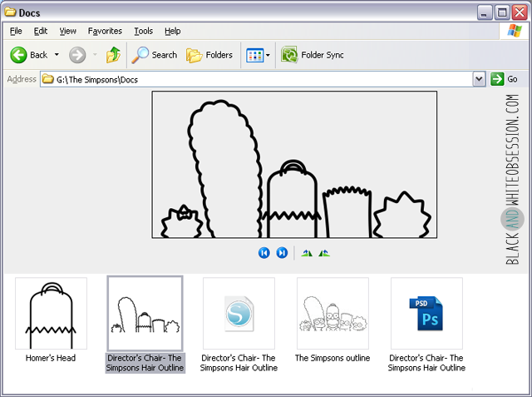This screenshot has height=397, width=532.
Task: Show the next image in filmstrip
Action: pyautogui.click(x=282, y=253)
